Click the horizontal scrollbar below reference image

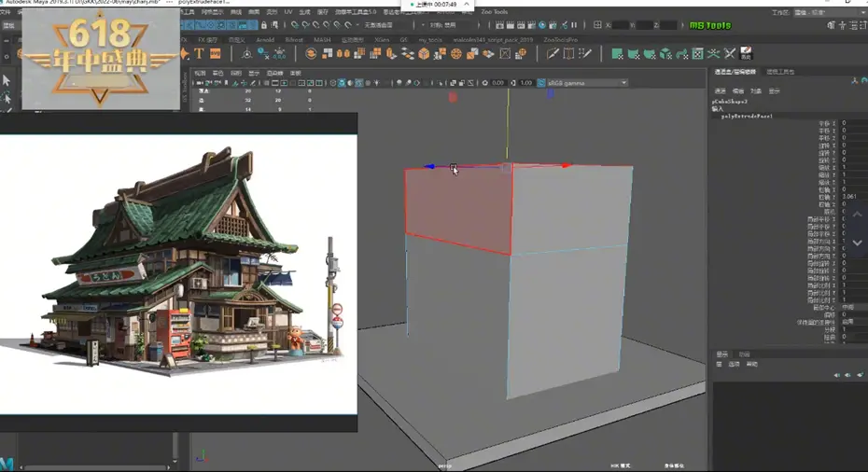(94, 467)
